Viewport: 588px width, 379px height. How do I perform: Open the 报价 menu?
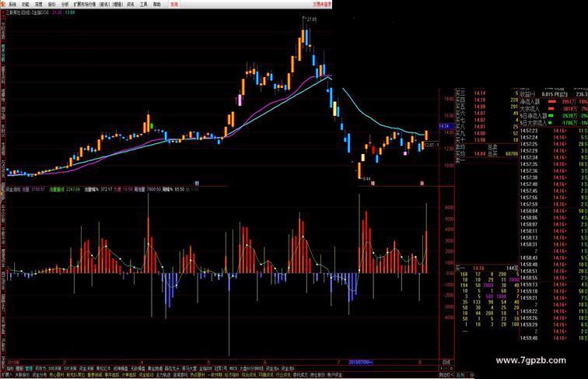[52, 5]
